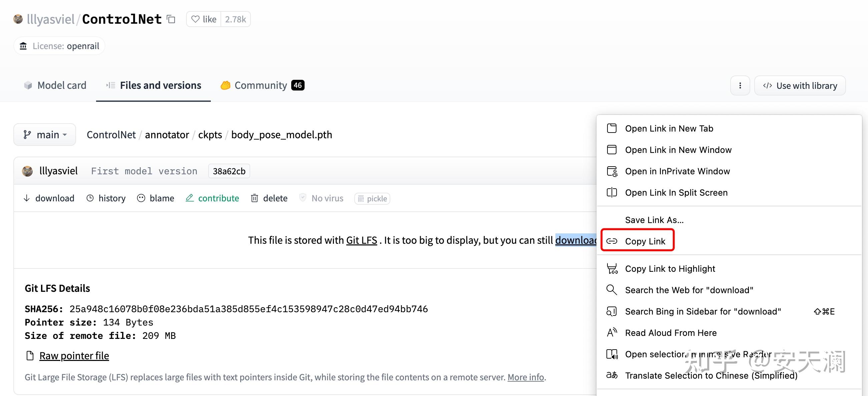Open file history via clock icon
Image resolution: width=868 pixels, height=396 pixels.
pos(90,198)
